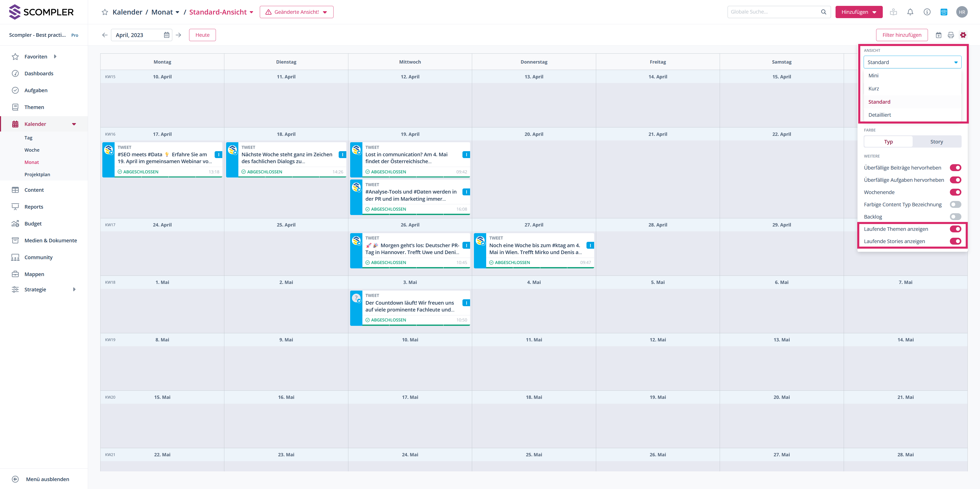The image size is (980, 489).
Task: Expand the Strategie sidebar submenu
Action: pyautogui.click(x=74, y=289)
